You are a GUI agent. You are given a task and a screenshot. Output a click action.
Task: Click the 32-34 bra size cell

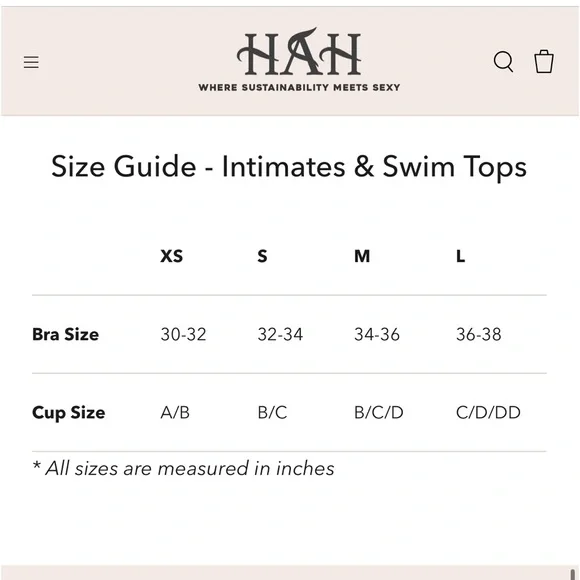click(280, 334)
